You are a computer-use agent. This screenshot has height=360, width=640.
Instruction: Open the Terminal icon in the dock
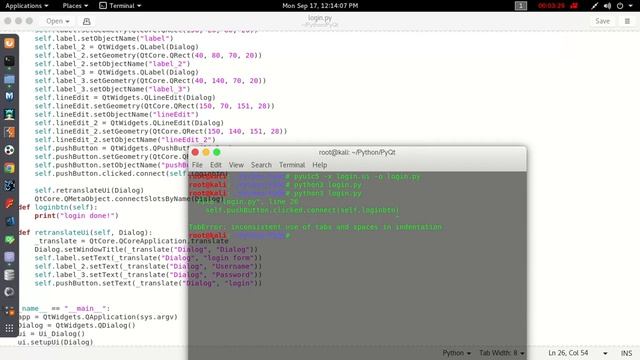(x=9, y=61)
